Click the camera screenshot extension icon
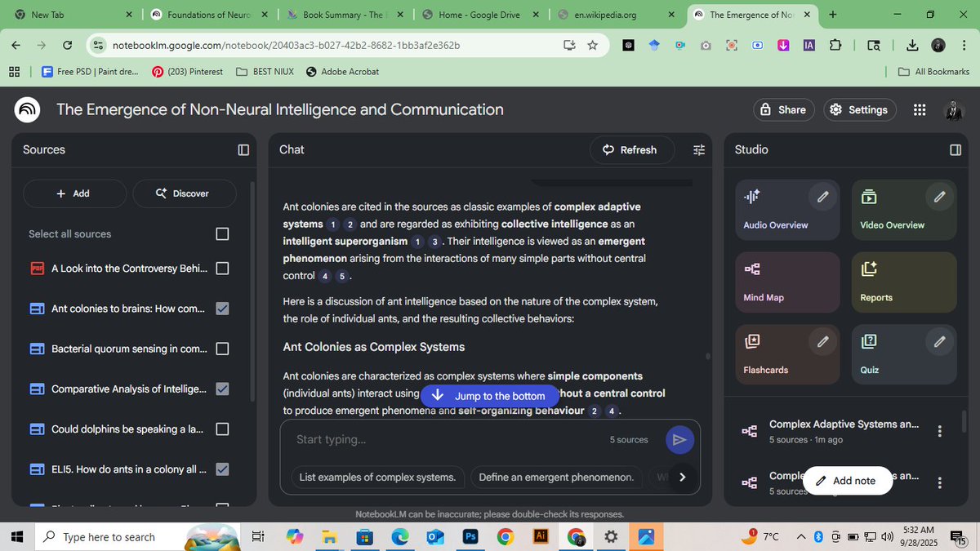 pyautogui.click(x=706, y=45)
